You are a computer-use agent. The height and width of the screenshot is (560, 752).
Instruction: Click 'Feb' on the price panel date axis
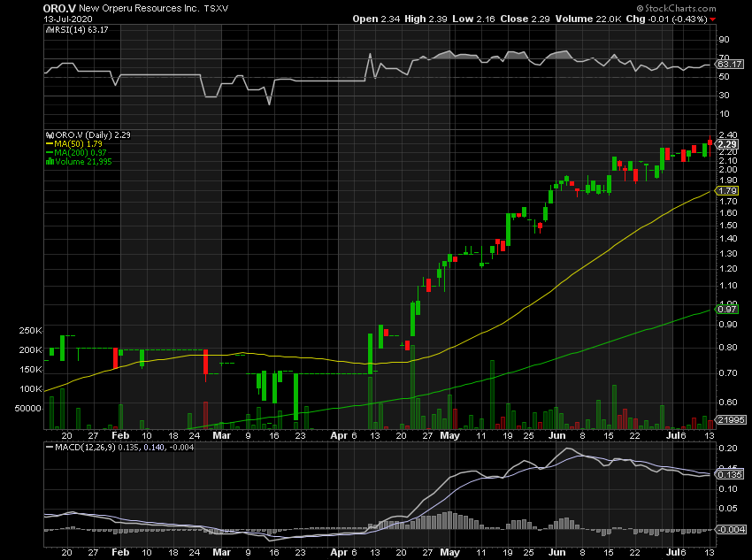pyautogui.click(x=120, y=436)
